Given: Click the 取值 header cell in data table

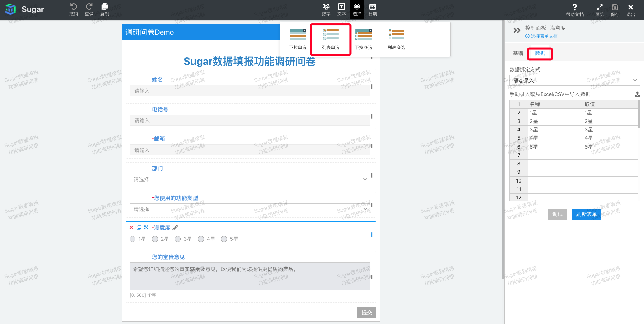Looking at the screenshot, I should (610, 104).
